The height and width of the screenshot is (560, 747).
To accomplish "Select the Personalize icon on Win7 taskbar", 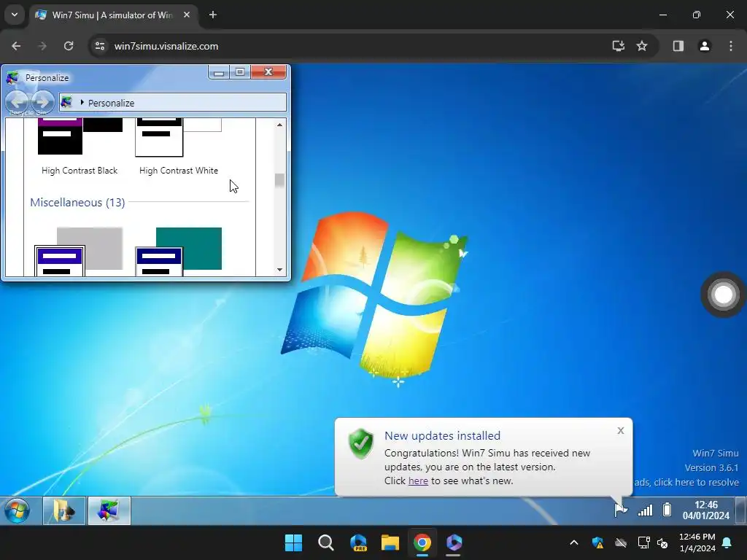I will pyautogui.click(x=109, y=510).
